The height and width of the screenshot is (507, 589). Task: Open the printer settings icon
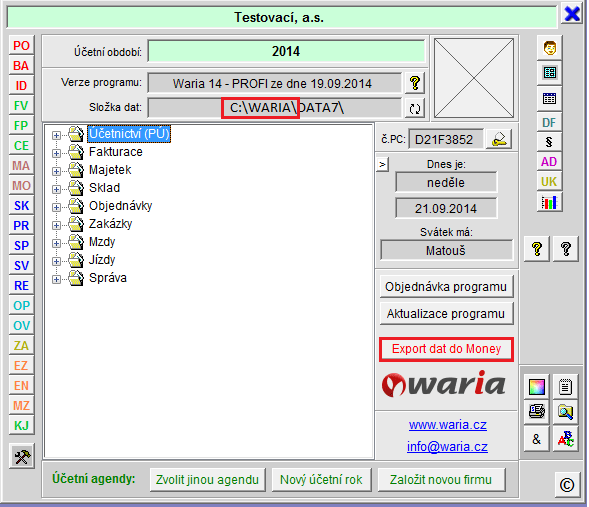coord(537,412)
